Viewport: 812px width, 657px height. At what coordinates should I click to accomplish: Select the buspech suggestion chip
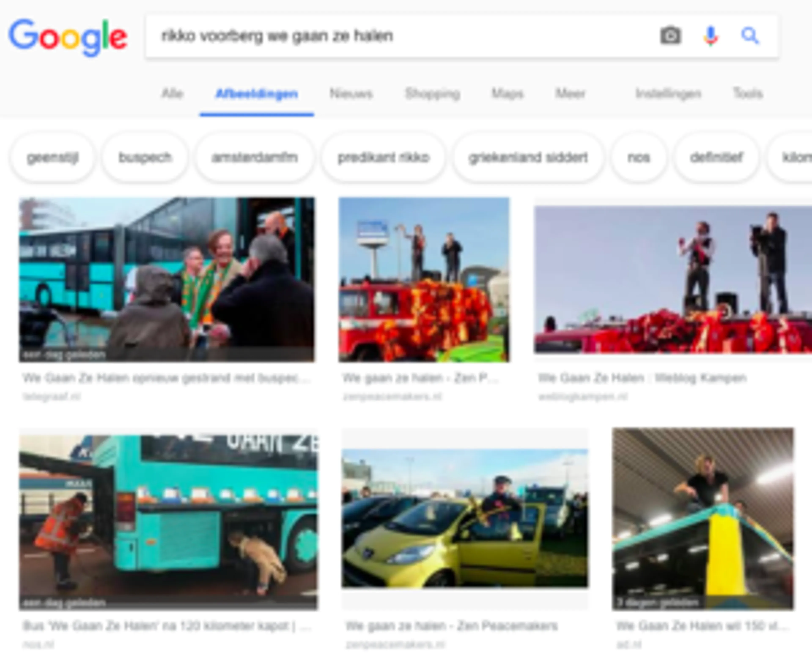pos(145,157)
